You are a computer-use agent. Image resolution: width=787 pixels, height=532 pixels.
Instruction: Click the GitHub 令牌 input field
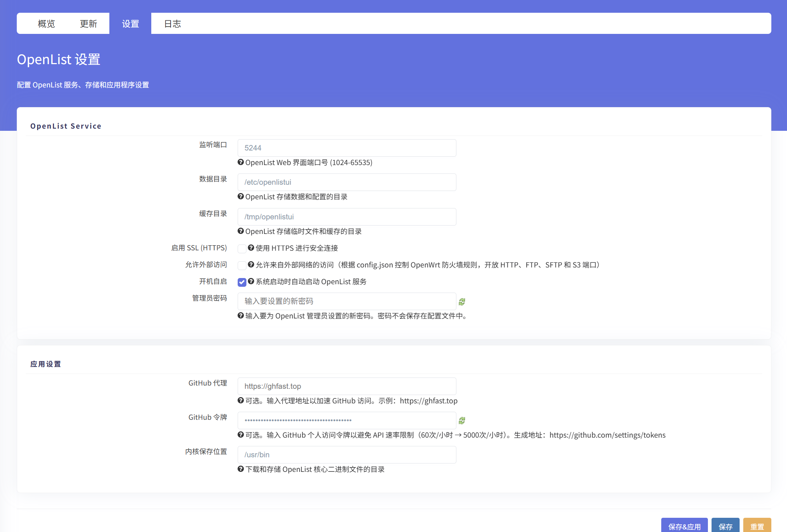click(x=347, y=420)
